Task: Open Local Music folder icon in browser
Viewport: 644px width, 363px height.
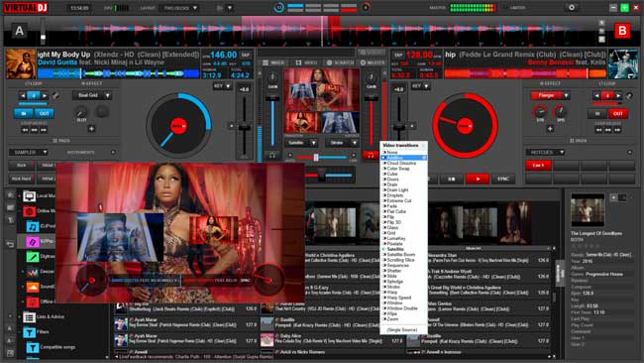Action: [x=29, y=196]
